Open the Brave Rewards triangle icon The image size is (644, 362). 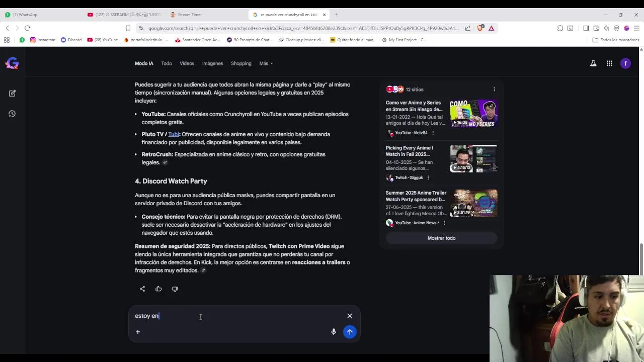[492, 28]
